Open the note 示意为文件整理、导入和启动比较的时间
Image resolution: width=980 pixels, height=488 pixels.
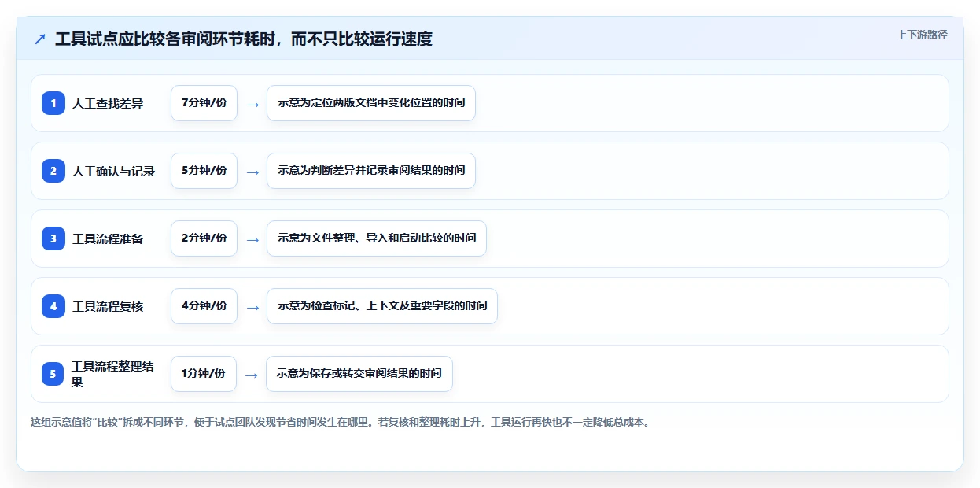(x=377, y=238)
